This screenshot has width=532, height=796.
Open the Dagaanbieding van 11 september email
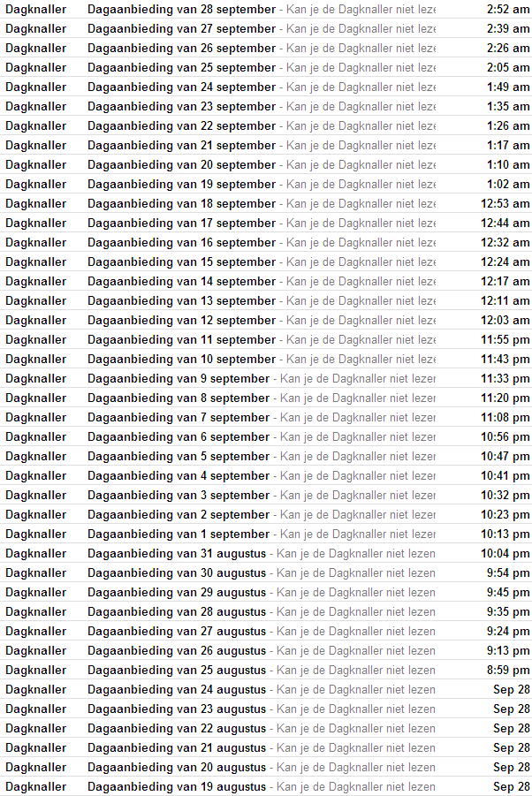click(x=266, y=339)
